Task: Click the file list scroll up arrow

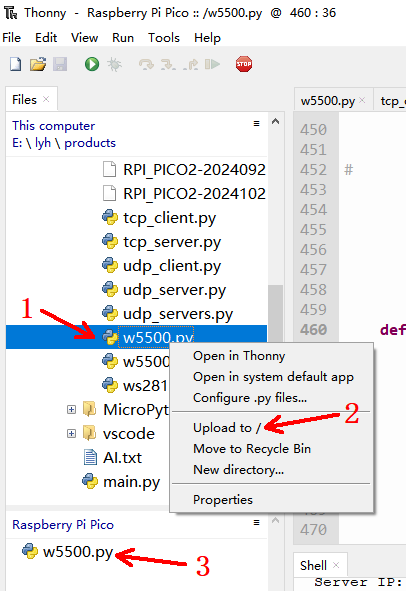Action: [276, 121]
